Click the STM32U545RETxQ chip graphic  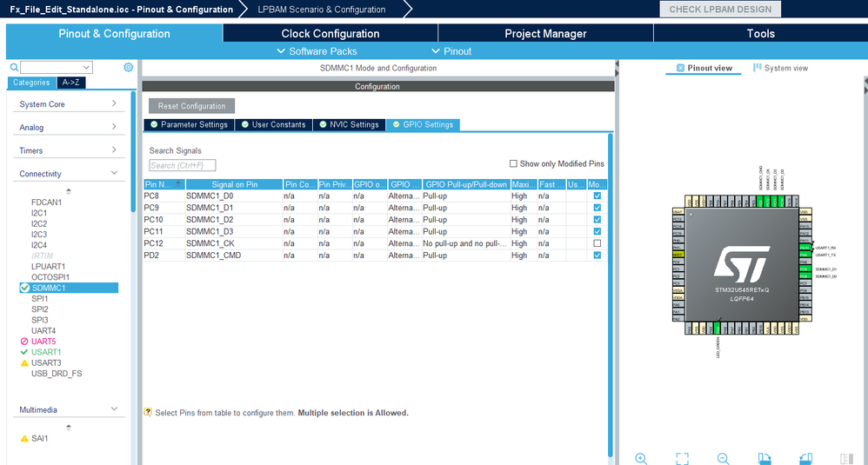742,265
